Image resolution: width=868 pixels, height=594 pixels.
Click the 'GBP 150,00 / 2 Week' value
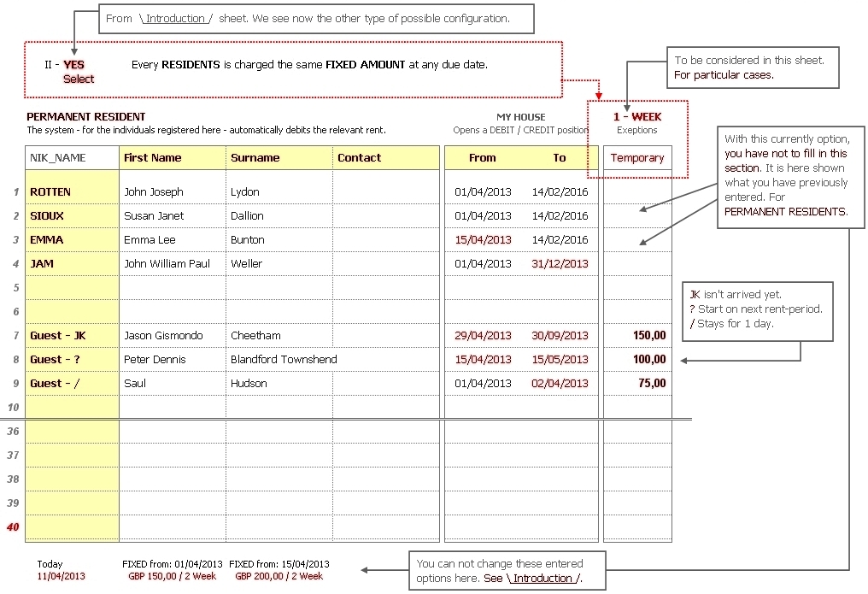[x=173, y=576]
